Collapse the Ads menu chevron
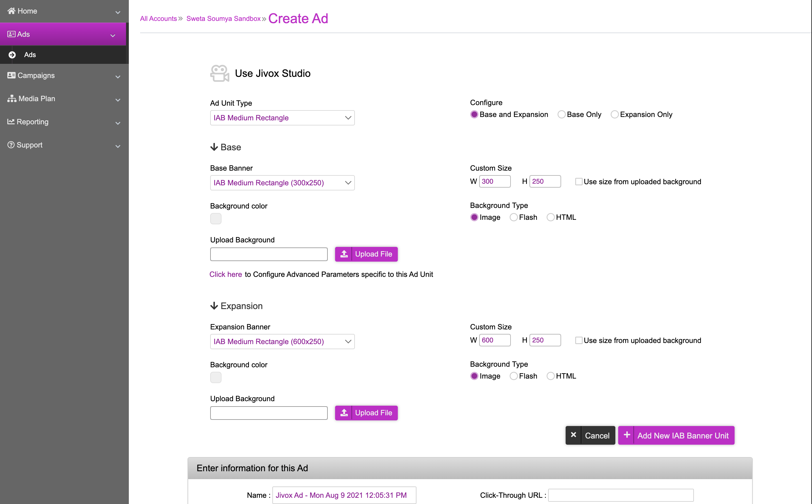This screenshot has height=504, width=812. click(x=113, y=35)
